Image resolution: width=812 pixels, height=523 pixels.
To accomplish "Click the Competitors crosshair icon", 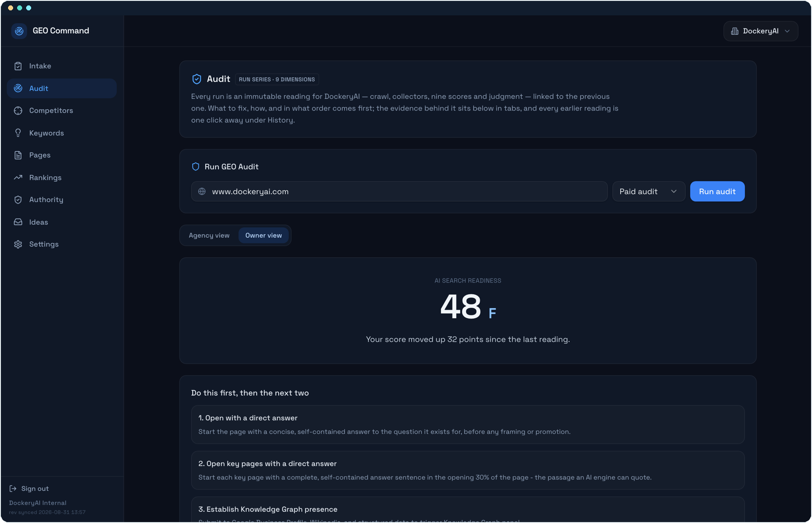I will (x=18, y=111).
